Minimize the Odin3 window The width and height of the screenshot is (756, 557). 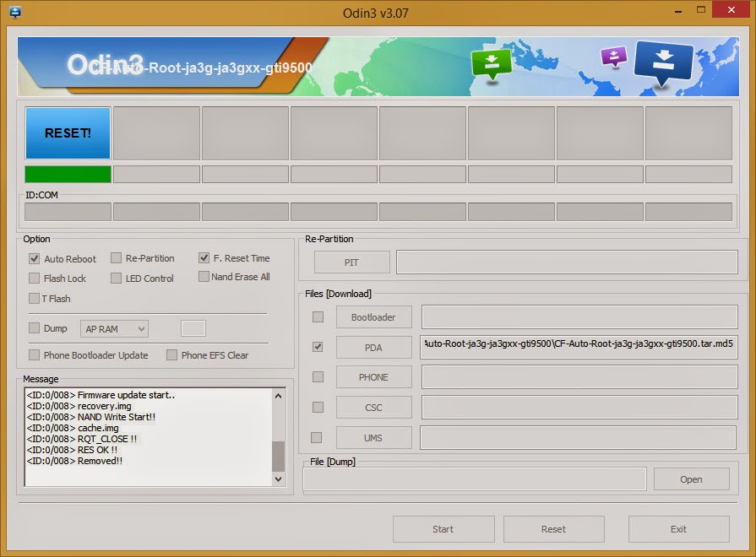pos(678,10)
